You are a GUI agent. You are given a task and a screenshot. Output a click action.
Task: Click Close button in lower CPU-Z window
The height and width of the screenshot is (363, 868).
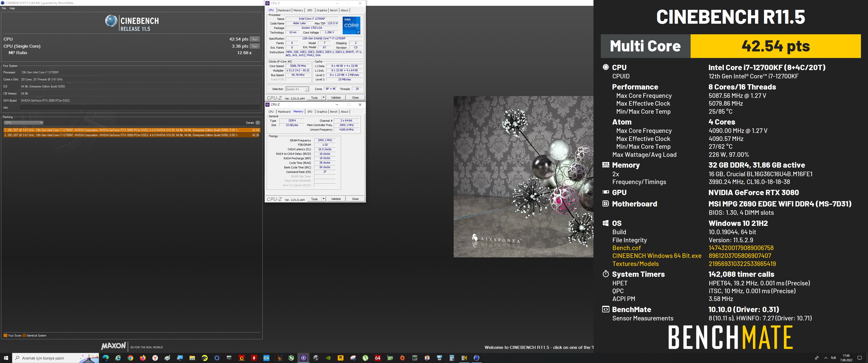[356, 199]
